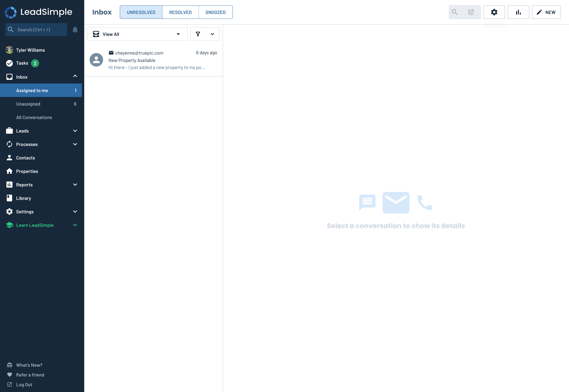
Task: Click the filter funnel icon
Action: (198, 34)
